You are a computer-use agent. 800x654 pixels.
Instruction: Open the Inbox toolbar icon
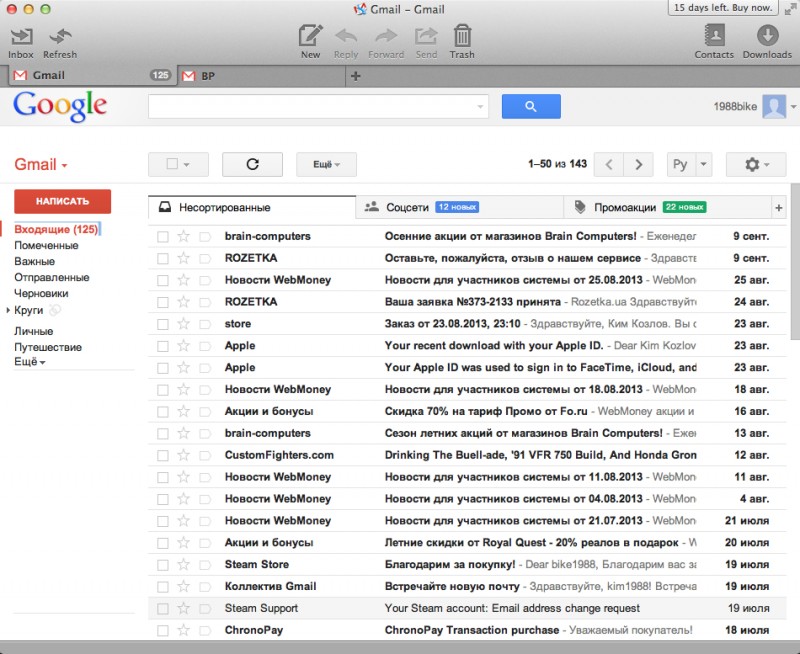point(21,43)
